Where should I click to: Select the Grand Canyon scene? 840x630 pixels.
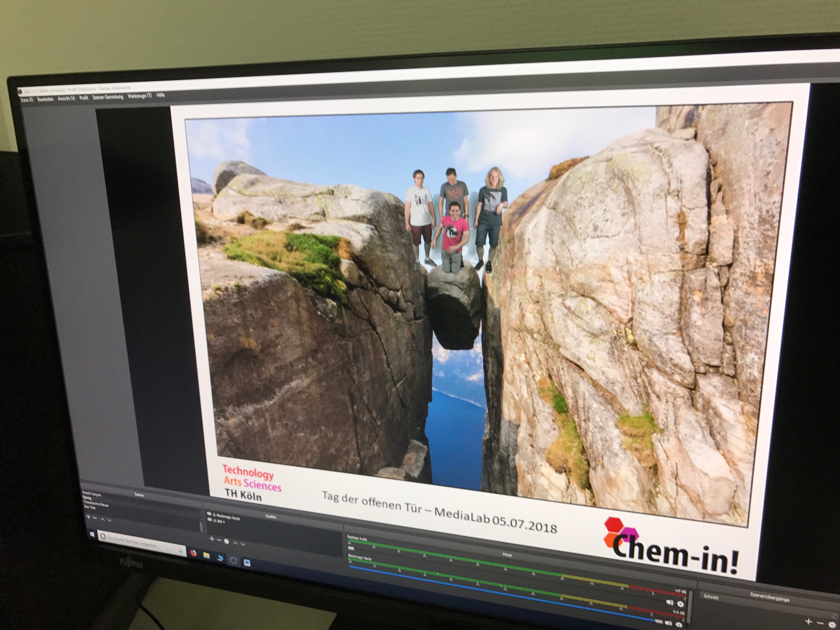click(92, 494)
